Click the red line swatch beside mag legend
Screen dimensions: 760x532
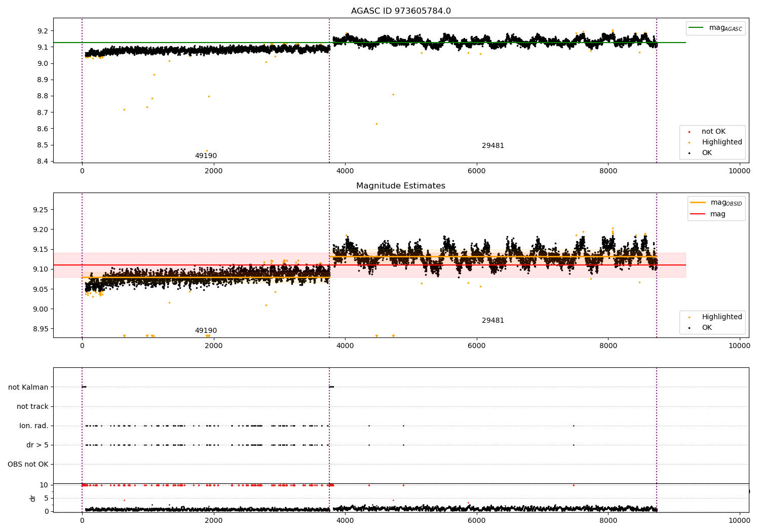click(x=698, y=214)
